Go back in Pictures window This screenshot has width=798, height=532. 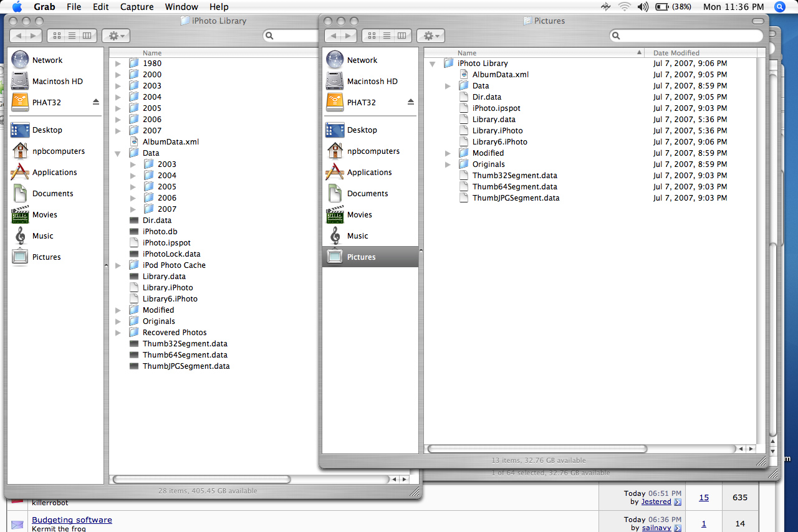[x=332, y=36]
